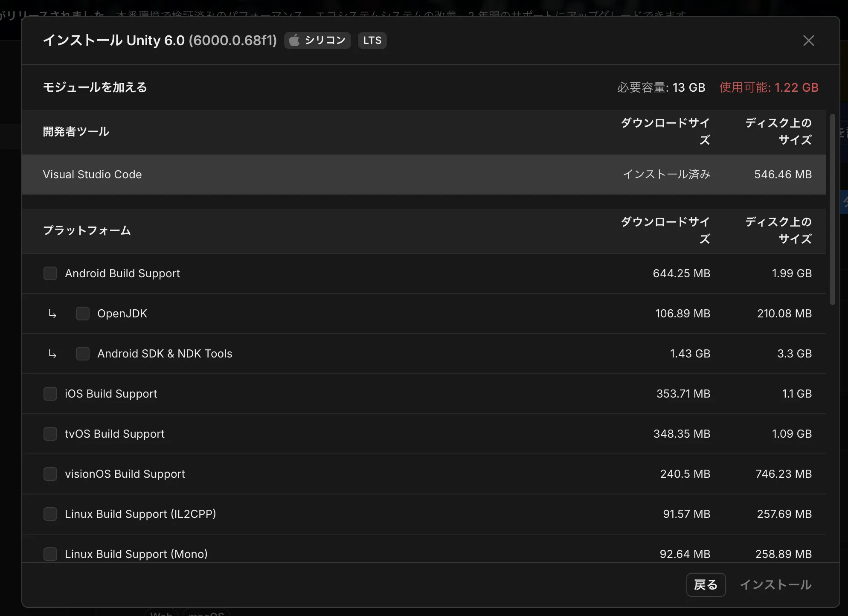
Task: Click the インストール install button
Action: 775,584
